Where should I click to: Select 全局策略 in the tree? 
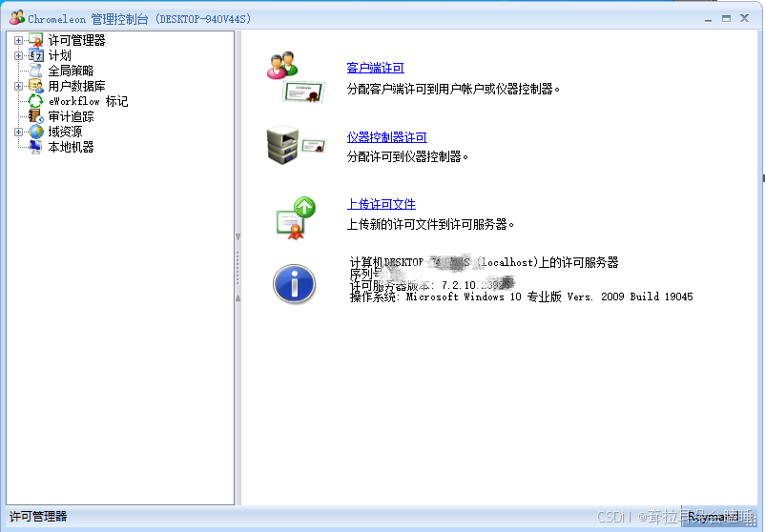point(71,71)
